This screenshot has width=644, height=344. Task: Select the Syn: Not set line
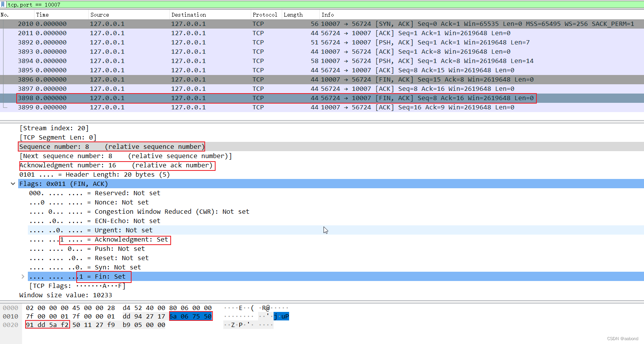(x=85, y=267)
